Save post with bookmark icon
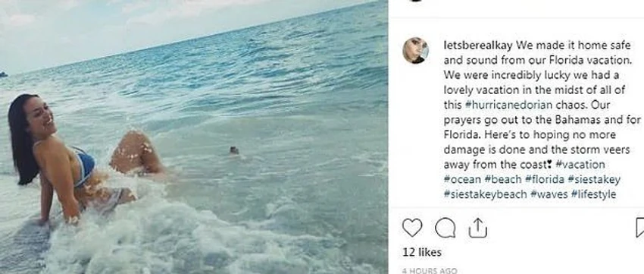The height and width of the screenshot is (274, 644). (640, 228)
